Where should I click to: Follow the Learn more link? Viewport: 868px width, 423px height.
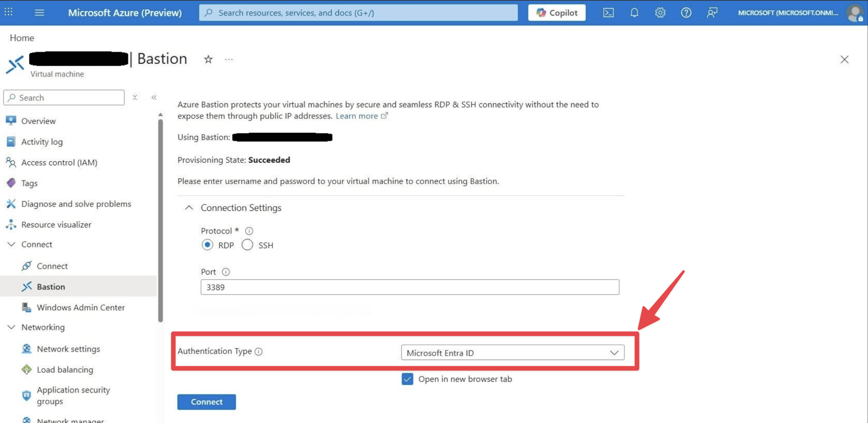tap(357, 116)
